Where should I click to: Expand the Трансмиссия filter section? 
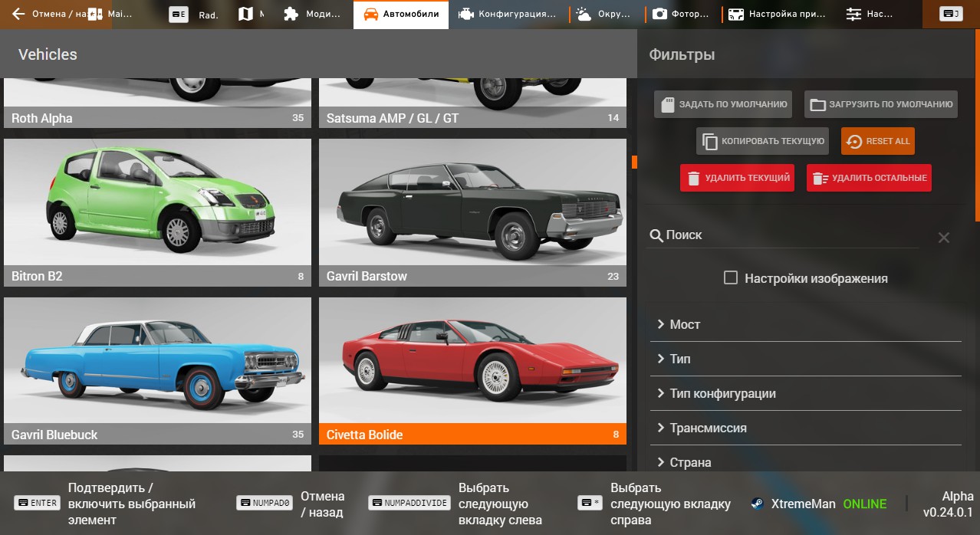(x=805, y=428)
